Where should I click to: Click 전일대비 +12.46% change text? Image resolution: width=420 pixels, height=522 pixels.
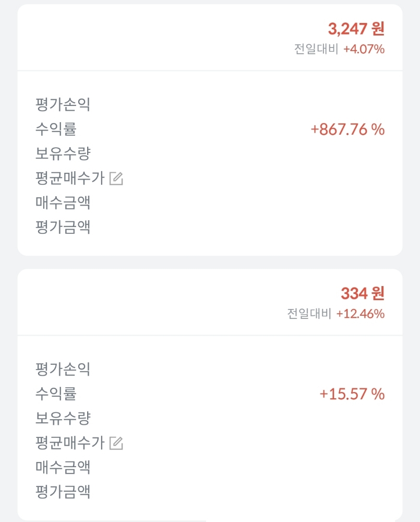336,314
